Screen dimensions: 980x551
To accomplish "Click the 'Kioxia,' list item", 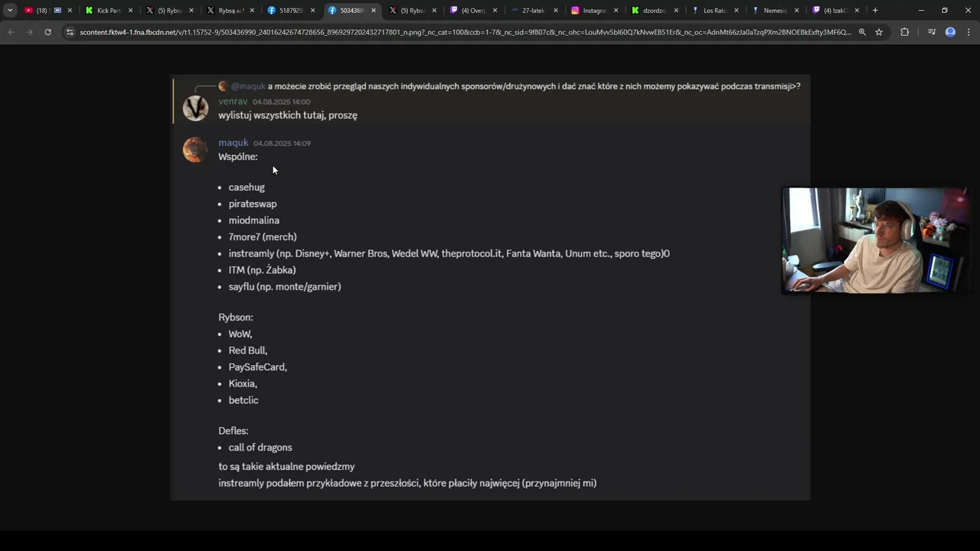I will (x=243, y=383).
